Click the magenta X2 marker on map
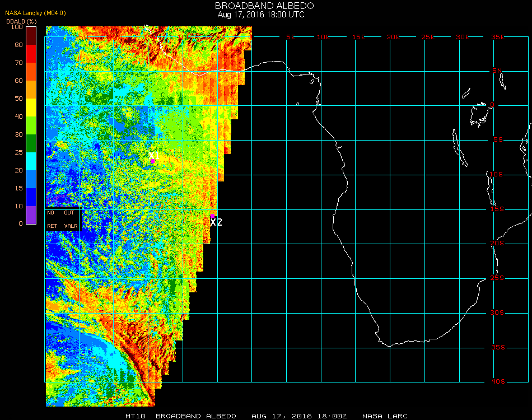This screenshot has width=532, height=420. [x=213, y=216]
